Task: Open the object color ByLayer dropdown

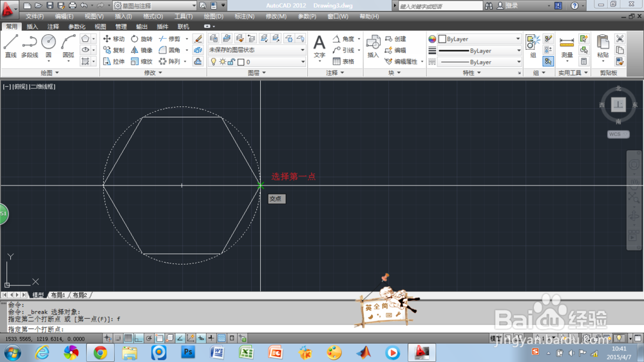Action: tap(479, 39)
